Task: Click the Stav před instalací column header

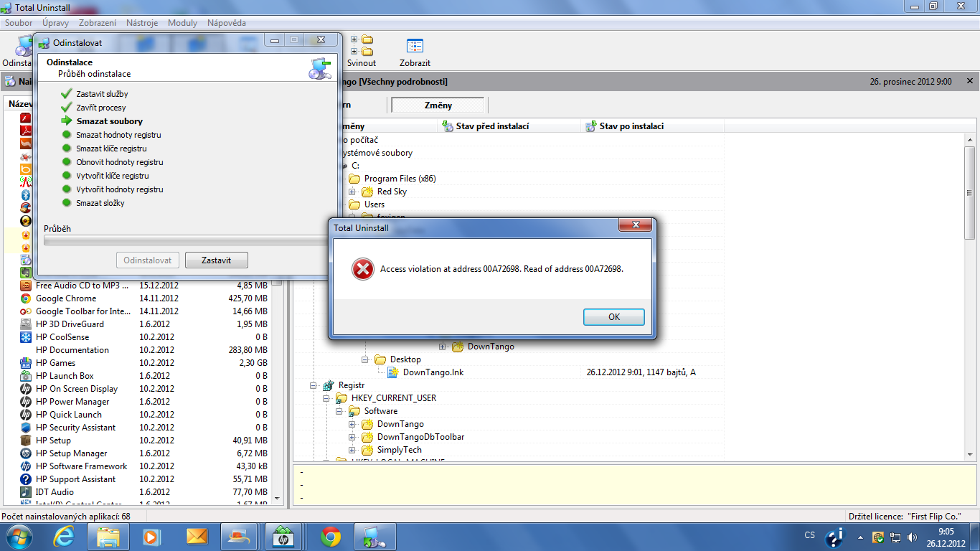Action: (509, 126)
